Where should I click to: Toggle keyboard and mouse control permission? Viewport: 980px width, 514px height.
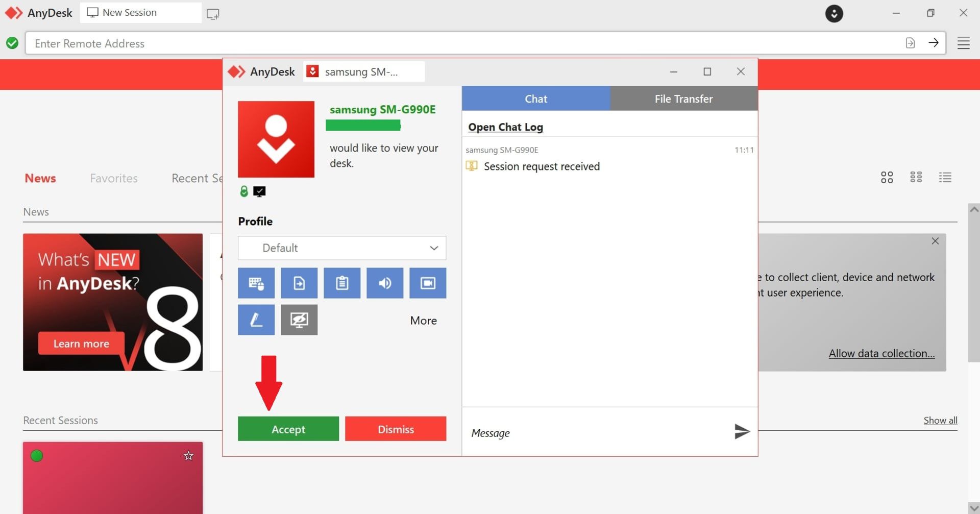point(256,283)
